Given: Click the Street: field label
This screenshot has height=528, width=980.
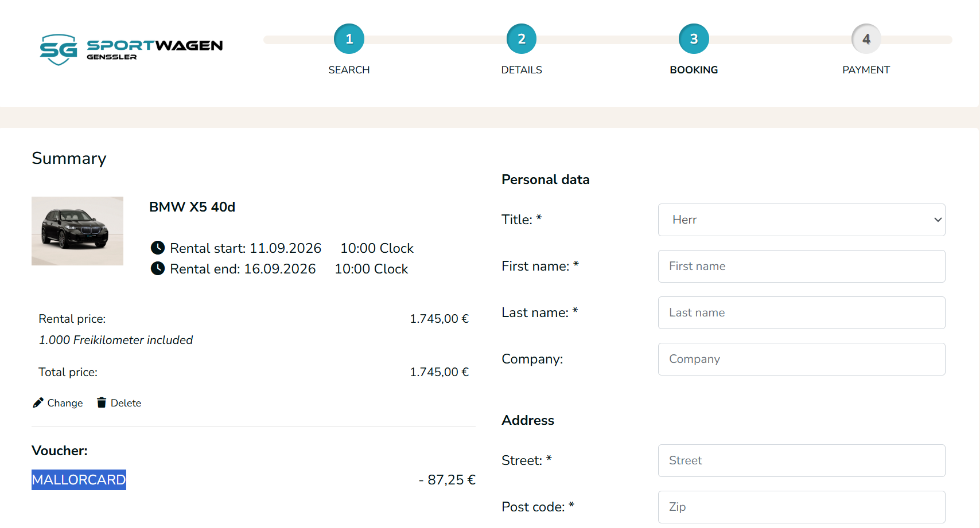Looking at the screenshot, I should point(527,460).
